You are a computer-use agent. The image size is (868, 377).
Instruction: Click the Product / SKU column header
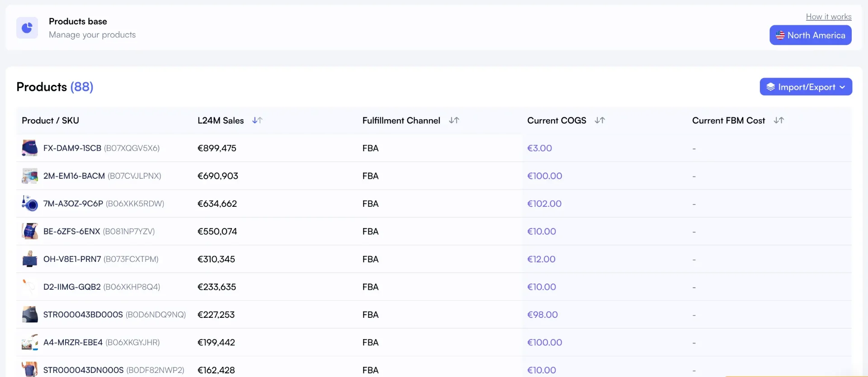click(50, 121)
